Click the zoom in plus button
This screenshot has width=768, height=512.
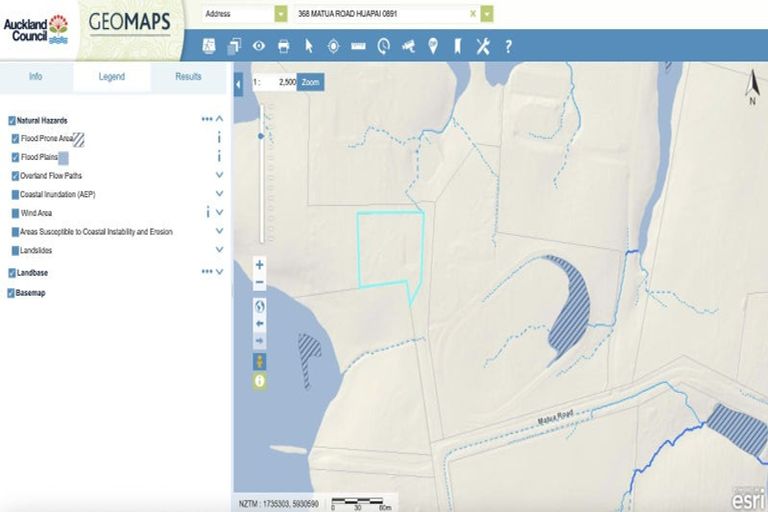[260, 265]
